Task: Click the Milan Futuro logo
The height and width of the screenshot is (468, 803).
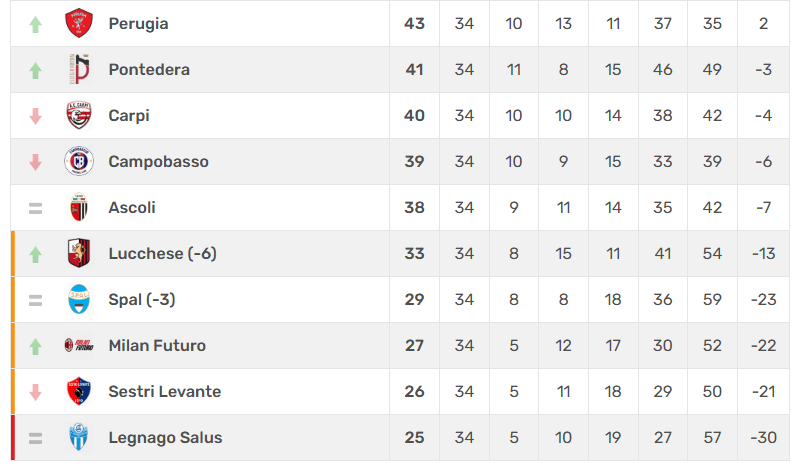Action: click(79, 345)
